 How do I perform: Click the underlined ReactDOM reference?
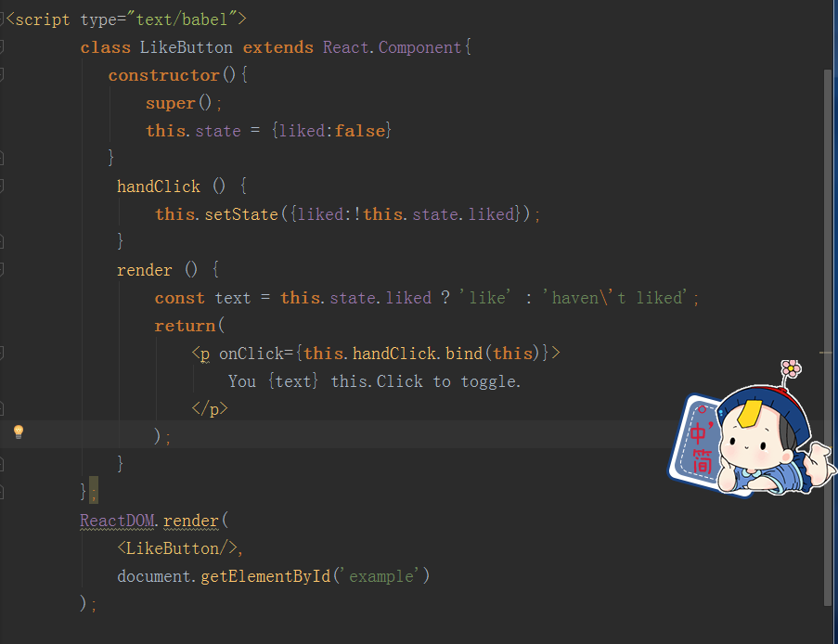[117, 521]
